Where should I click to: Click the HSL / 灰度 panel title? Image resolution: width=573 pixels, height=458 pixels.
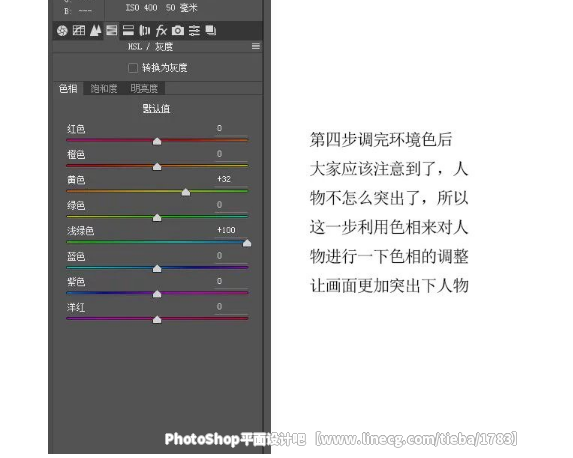pos(151,46)
